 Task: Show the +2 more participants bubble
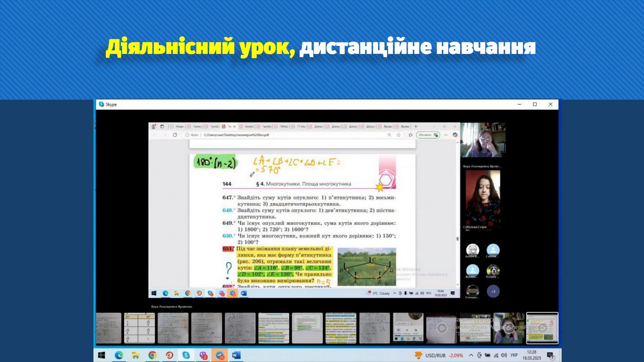click(x=493, y=291)
